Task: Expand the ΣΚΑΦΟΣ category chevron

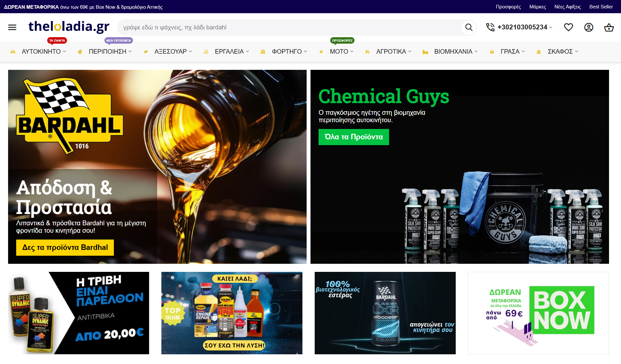Action: 576,51
